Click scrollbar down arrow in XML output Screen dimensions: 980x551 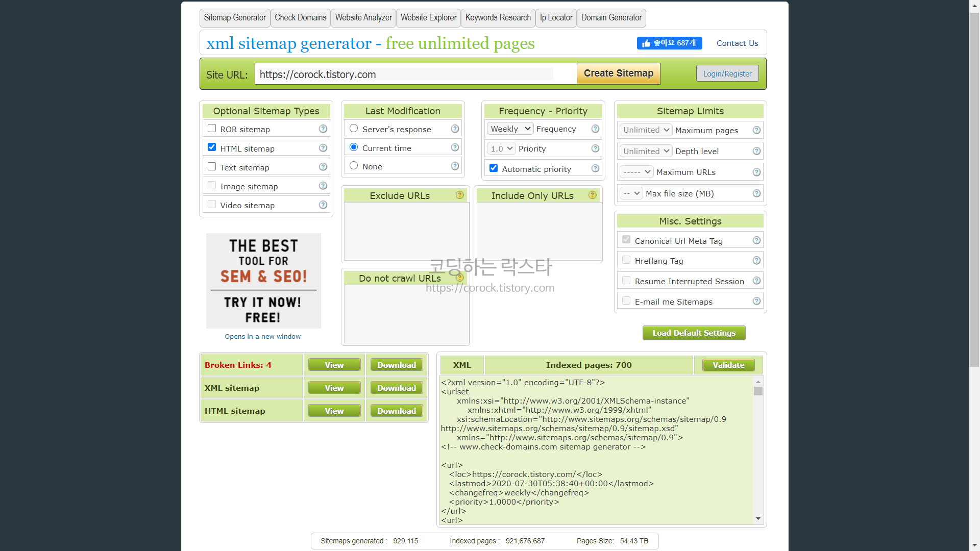758,518
